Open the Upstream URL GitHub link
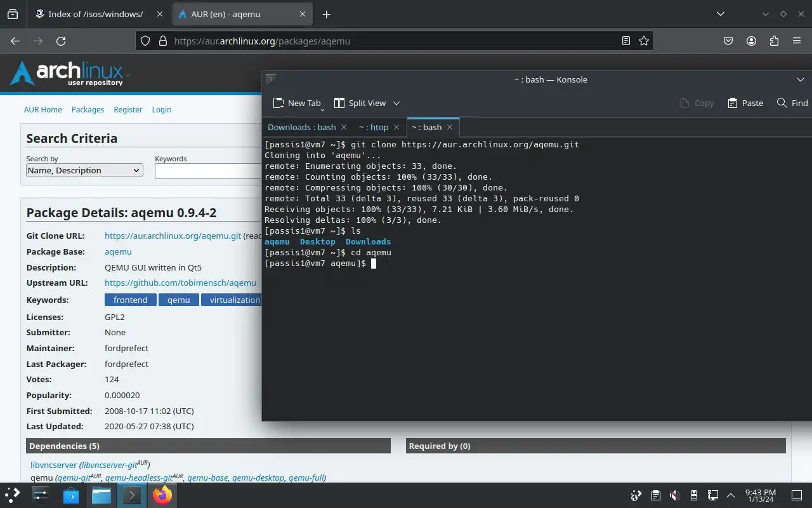 pyautogui.click(x=180, y=283)
